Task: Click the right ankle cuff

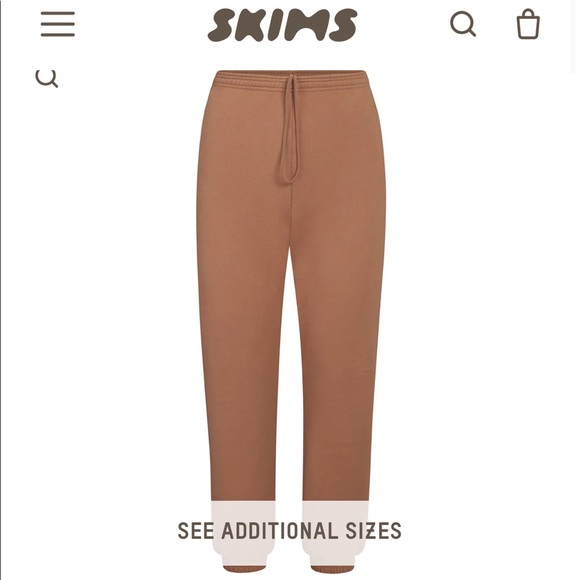Action: click(332, 569)
